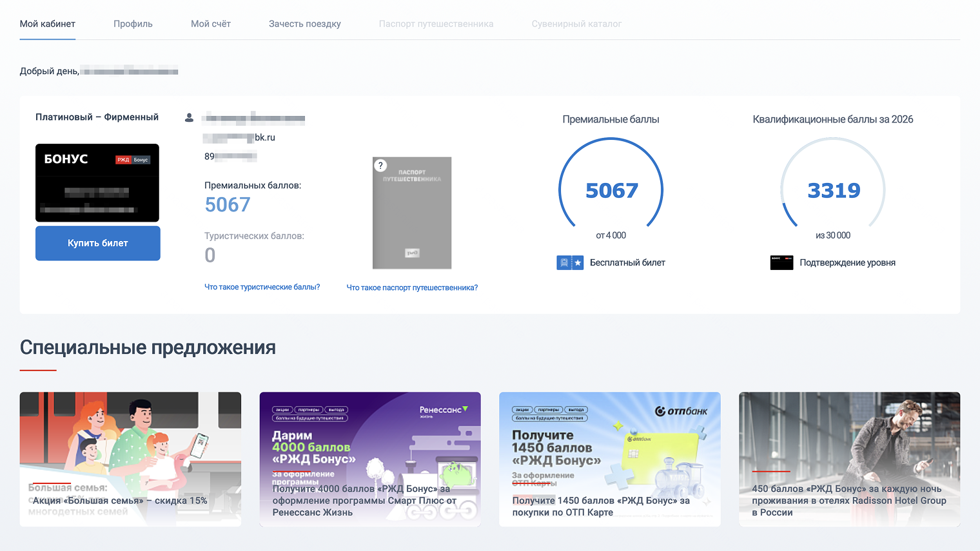Open Сувенирный каталог tab
The width and height of the screenshot is (980, 551).
click(x=576, y=24)
